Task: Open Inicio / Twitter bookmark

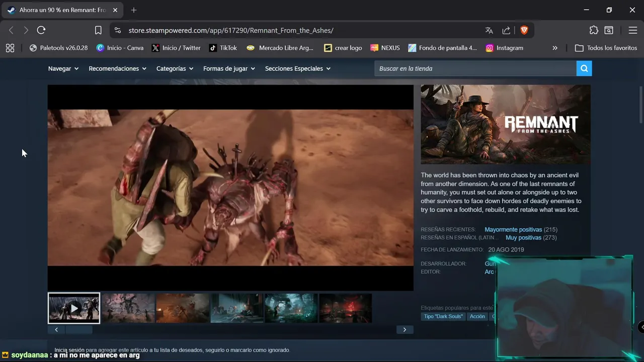Action: click(176, 48)
